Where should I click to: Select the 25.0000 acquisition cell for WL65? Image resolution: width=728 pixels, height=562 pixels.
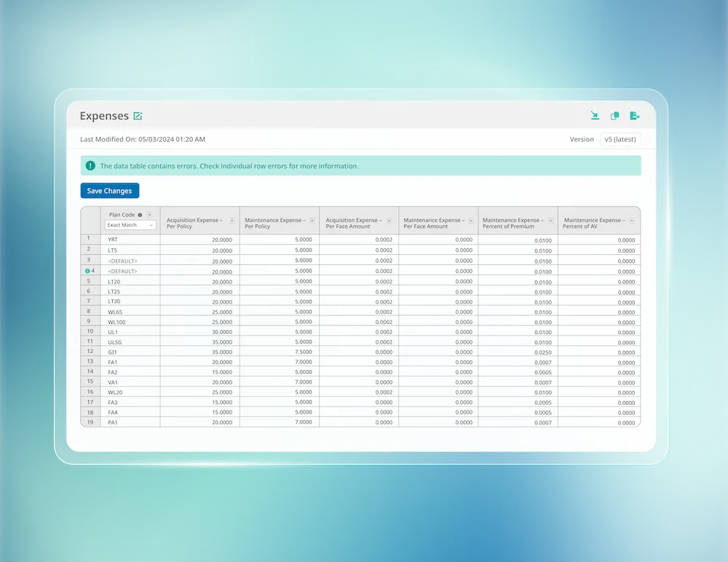point(200,312)
